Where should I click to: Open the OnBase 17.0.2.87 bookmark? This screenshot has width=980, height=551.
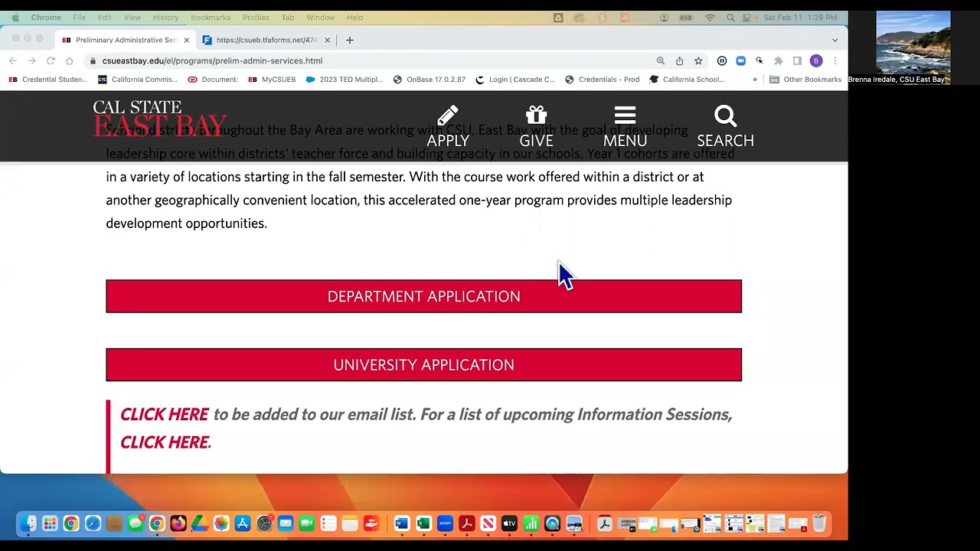[430, 80]
